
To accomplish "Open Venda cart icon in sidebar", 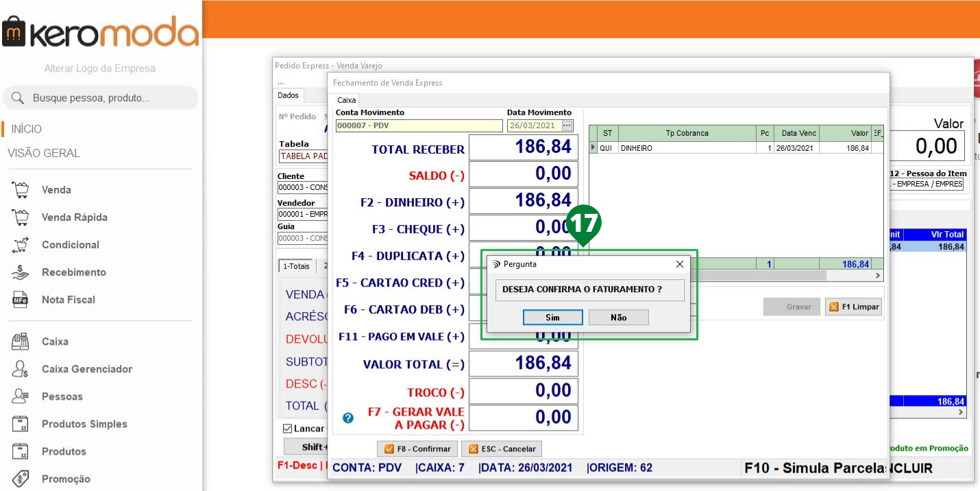I will 21,190.
